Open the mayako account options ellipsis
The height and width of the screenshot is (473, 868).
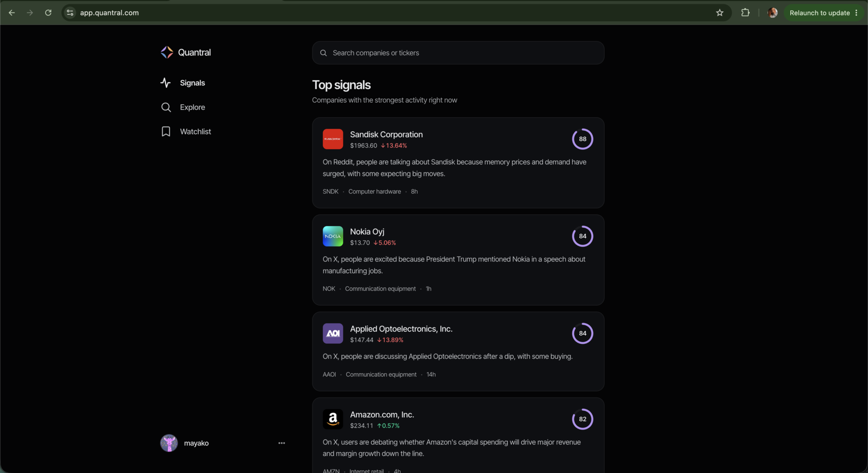coord(282,443)
